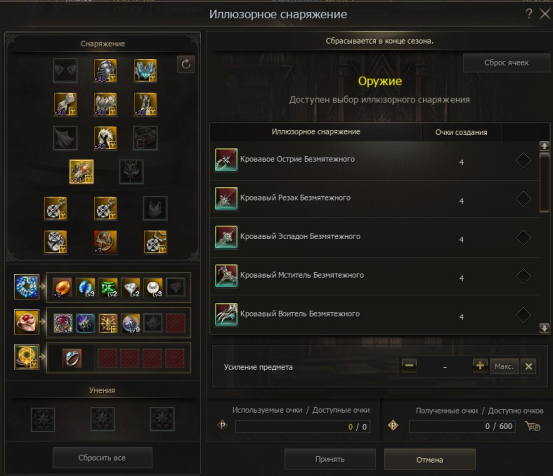Screen dimensions: 553x476
Task: Select Кровавый Мститель Безмятежного list row
Action: [x=375, y=276]
